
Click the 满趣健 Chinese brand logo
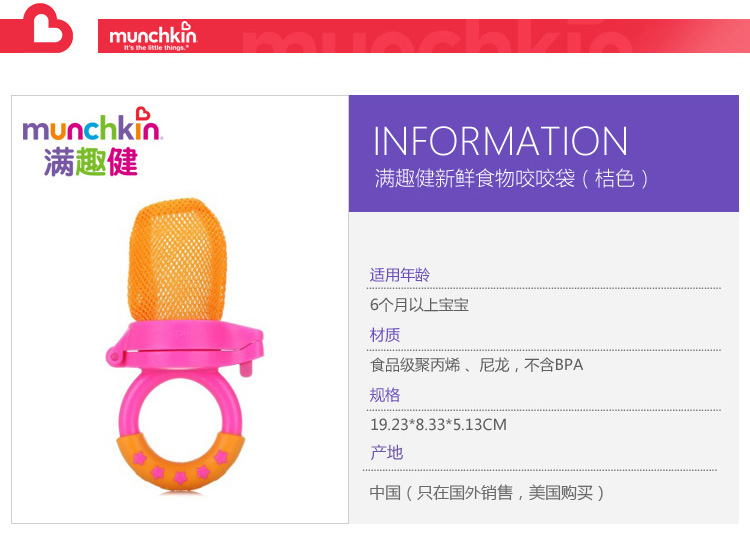[x=91, y=162]
